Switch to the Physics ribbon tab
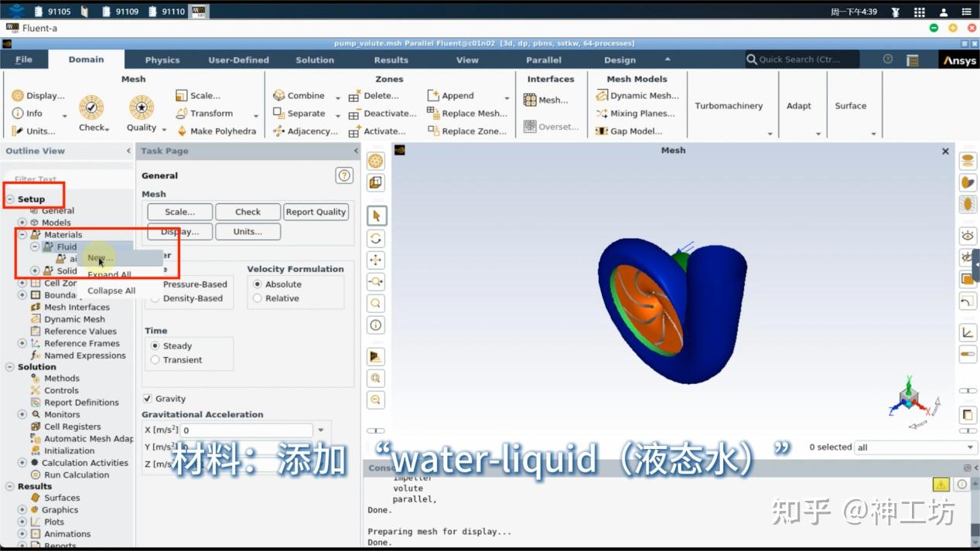 tap(162, 60)
